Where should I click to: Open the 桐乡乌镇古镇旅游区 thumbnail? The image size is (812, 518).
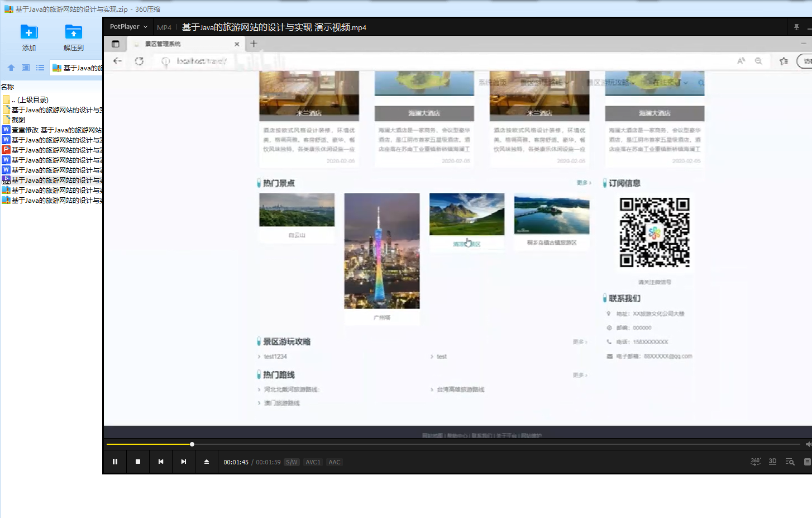(x=552, y=213)
